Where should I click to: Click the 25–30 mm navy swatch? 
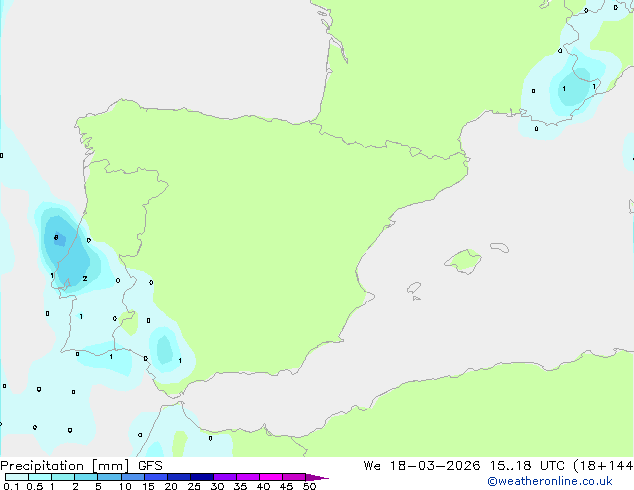[x=201, y=477]
